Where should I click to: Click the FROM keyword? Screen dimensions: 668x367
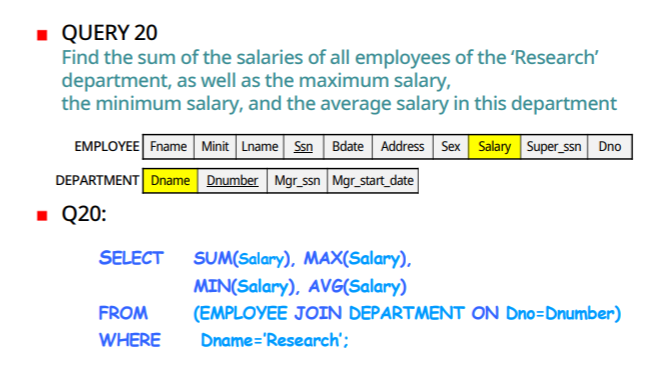123,313
